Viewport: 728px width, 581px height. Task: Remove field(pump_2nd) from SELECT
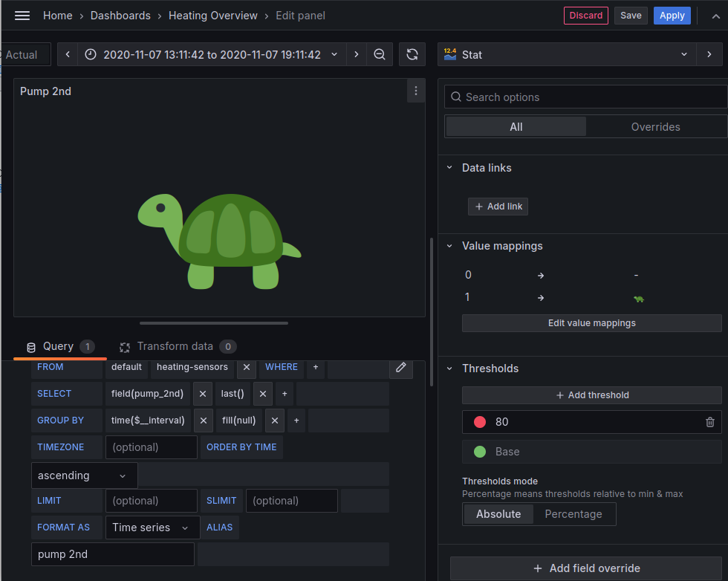[x=202, y=394]
